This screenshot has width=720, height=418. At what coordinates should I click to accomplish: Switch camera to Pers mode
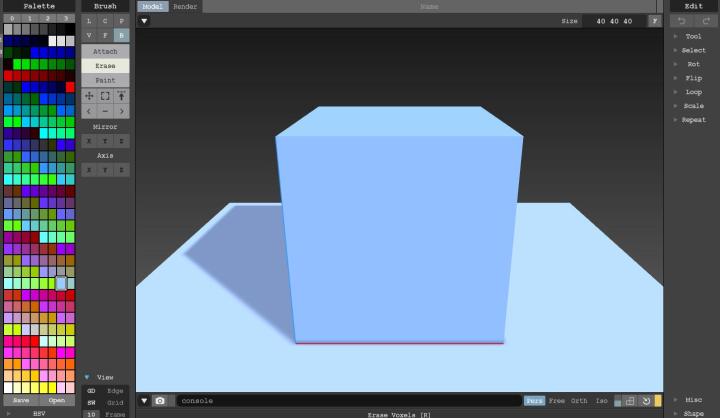click(534, 401)
